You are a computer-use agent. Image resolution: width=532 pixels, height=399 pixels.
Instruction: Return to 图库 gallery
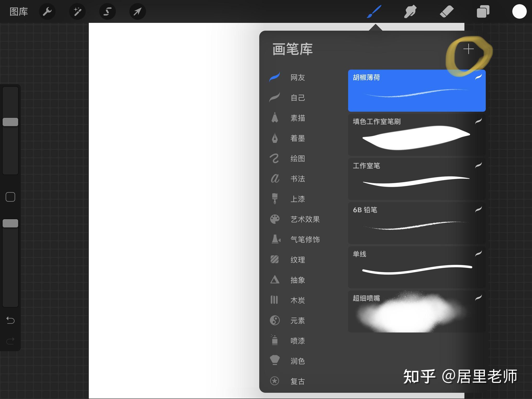point(19,12)
